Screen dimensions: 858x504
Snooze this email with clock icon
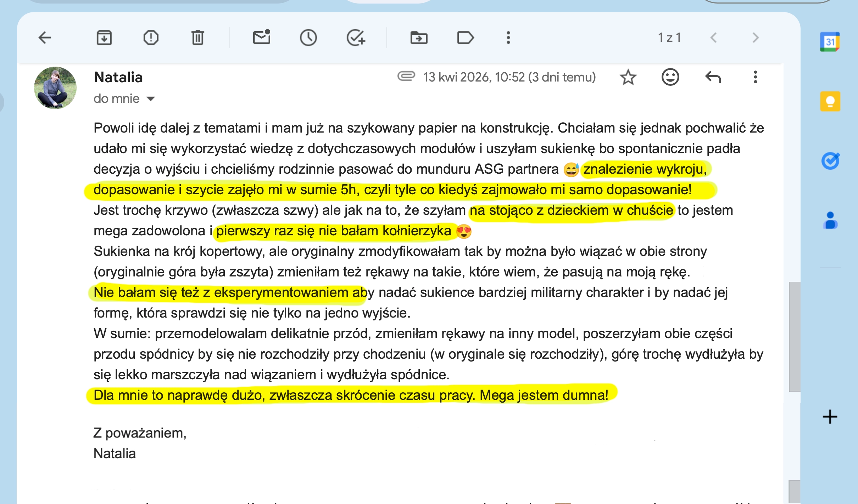coord(308,38)
